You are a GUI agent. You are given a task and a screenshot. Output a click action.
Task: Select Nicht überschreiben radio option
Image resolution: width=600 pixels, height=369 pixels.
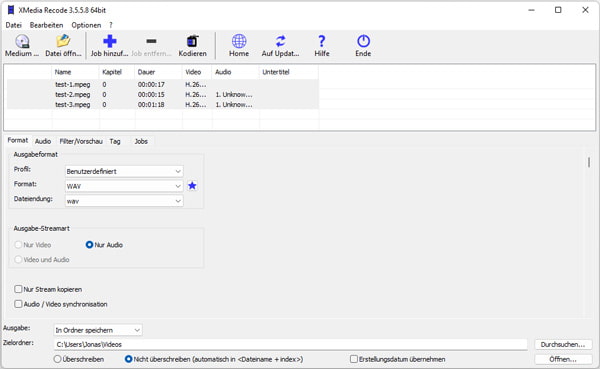click(129, 359)
